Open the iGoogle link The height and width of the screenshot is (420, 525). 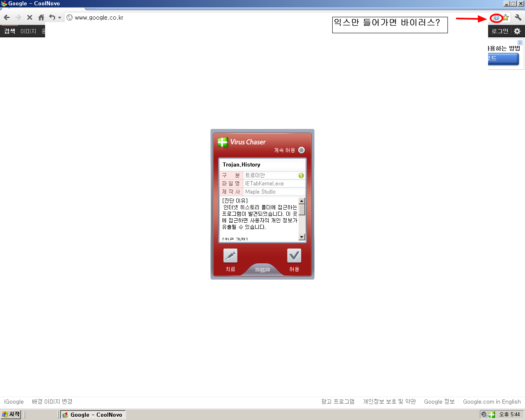[x=14, y=402]
